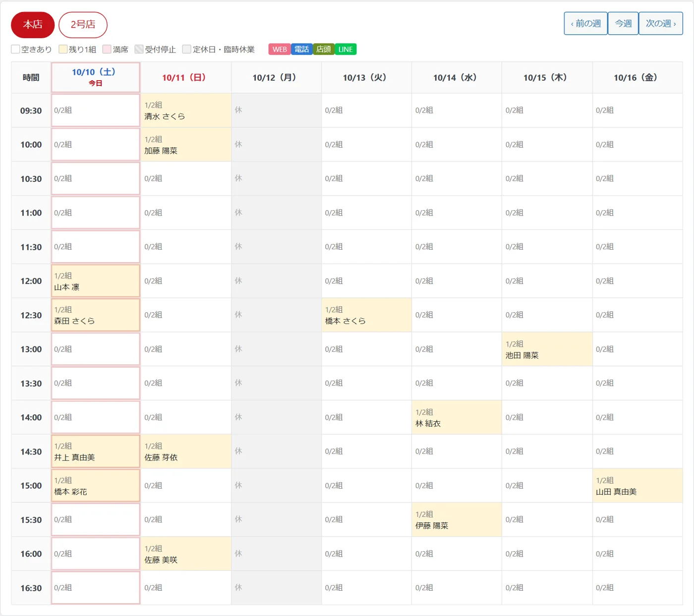Screen dimensions: 694x616
Task: Select the 10/14 (水) column header
Action: point(457,77)
